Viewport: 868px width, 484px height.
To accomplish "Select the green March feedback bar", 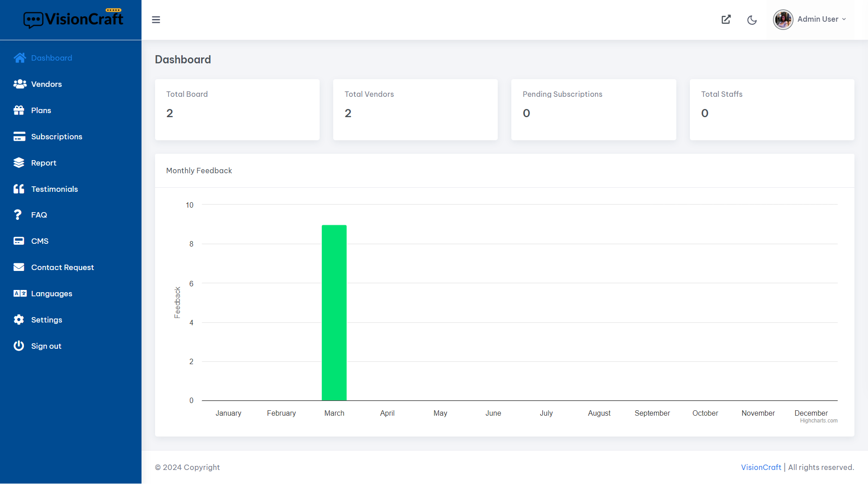I will coord(334,312).
